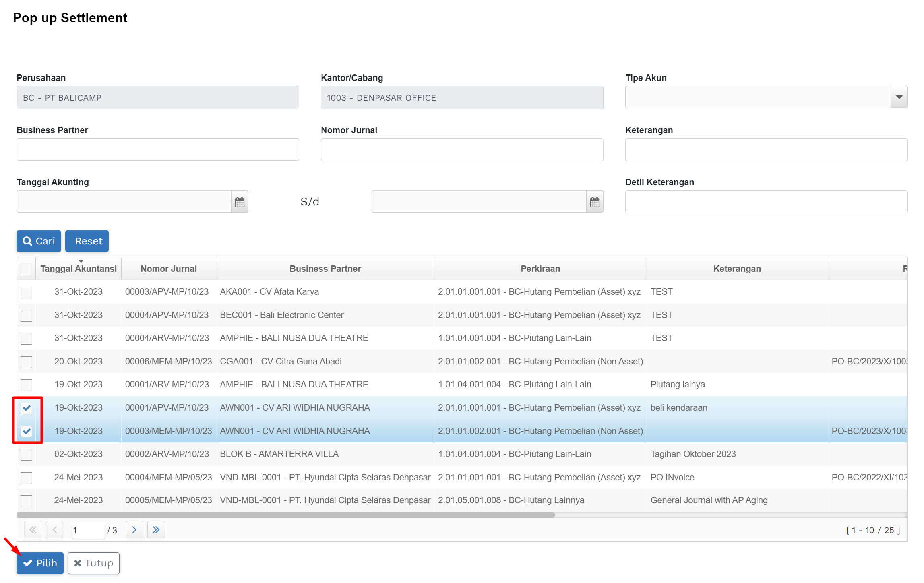Screen dimensions: 924x583
Task: Sort by Tanggal Akuntansi column header
Action: [x=79, y=269]
